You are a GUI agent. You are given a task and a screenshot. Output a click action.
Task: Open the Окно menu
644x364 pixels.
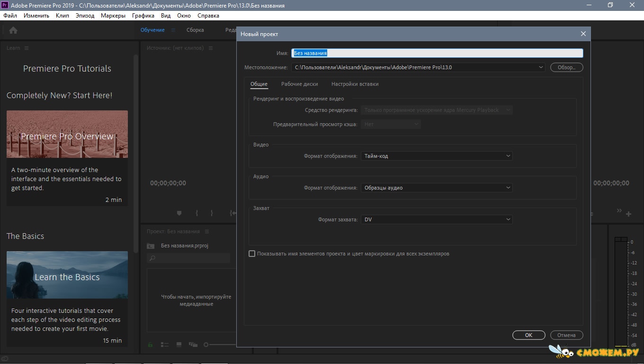click(x=184, y=16)
